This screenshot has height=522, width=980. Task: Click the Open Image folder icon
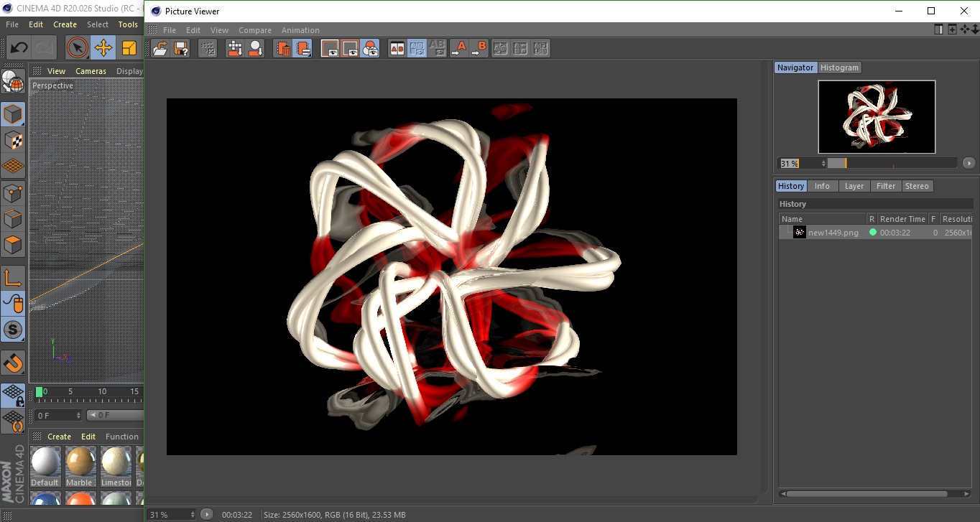point(160,49)
